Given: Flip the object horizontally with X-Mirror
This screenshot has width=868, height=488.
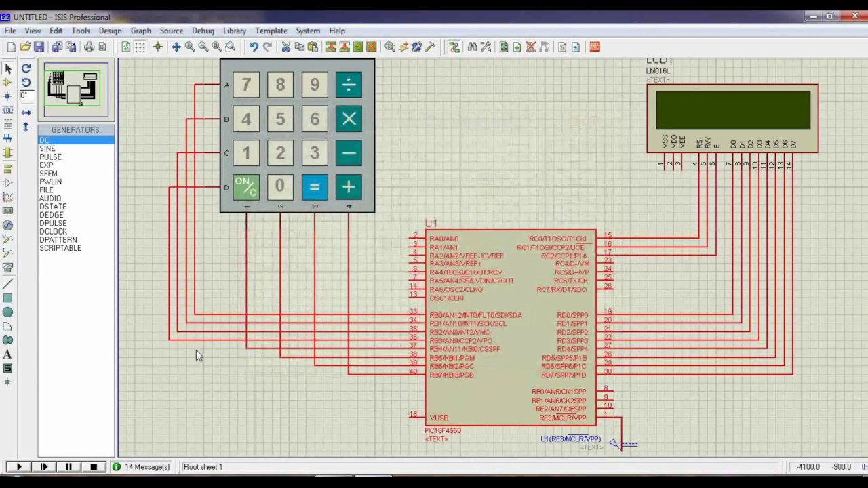Looking at the screenshot, I should pos(26,112).
